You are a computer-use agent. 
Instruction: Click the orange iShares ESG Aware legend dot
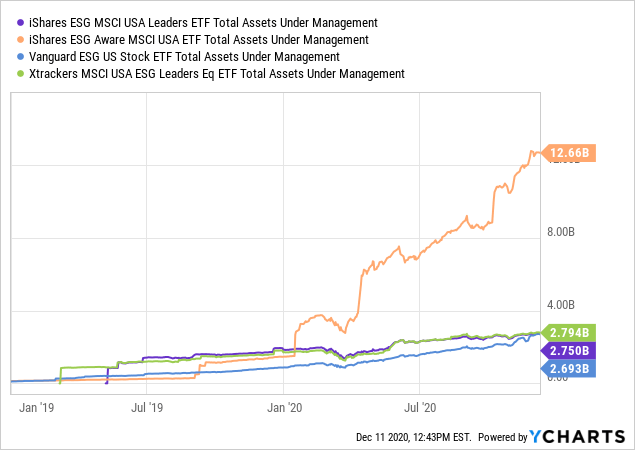[x=21, y=40]
